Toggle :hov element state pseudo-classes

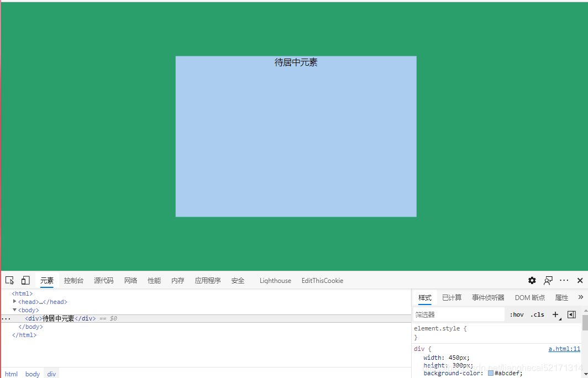pos(516,314)
